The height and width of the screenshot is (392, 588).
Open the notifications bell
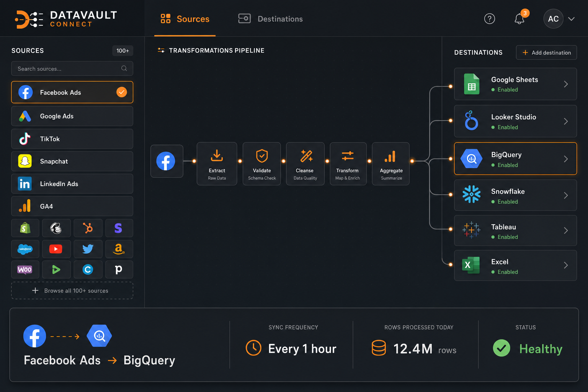pos(519,19)
